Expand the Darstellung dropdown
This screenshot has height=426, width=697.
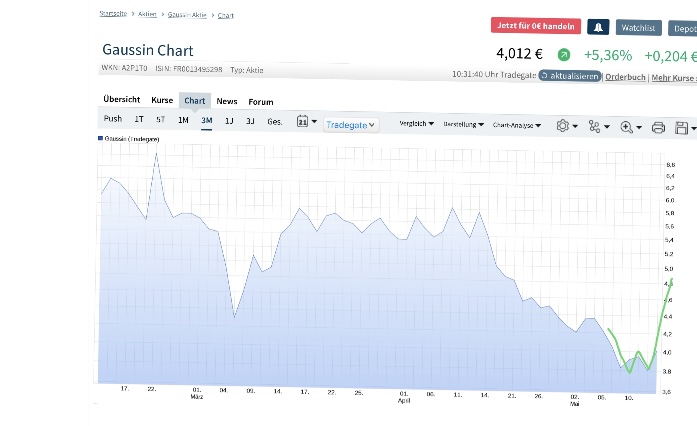click(x=464, y=124)
